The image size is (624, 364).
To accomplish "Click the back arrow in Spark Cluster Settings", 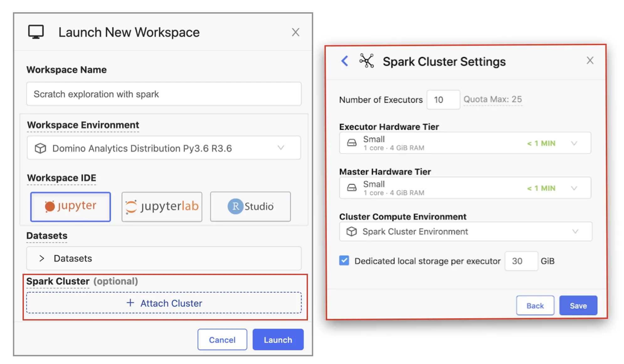I will [345, 61].
